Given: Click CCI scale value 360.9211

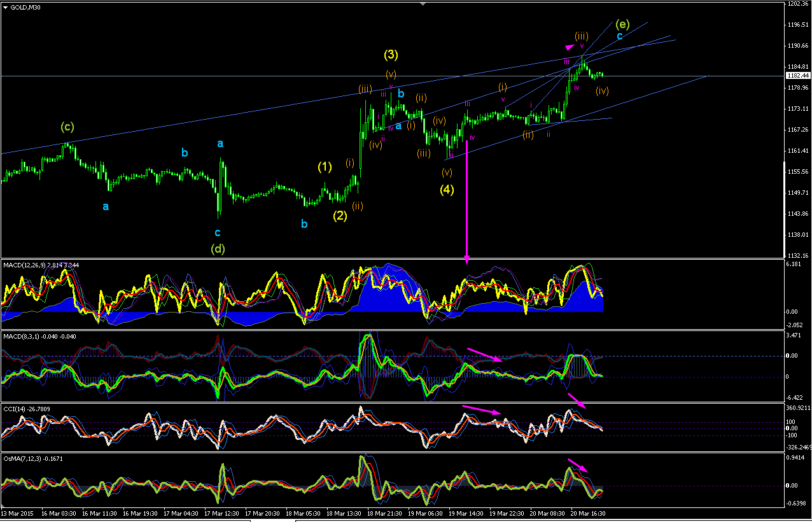Looking at the screenshot, I should (798, 407).
